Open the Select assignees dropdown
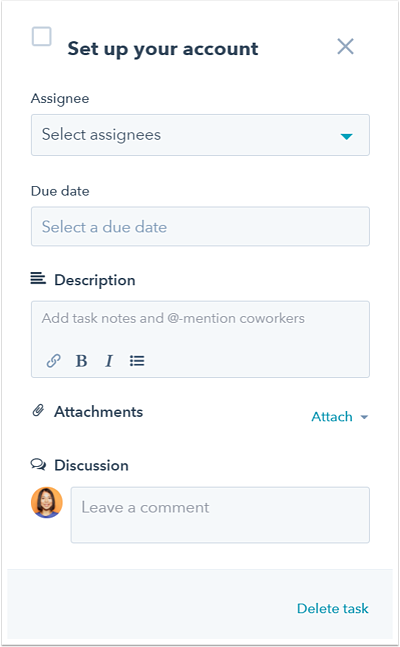The image size is (400, 647). point(200,135)
